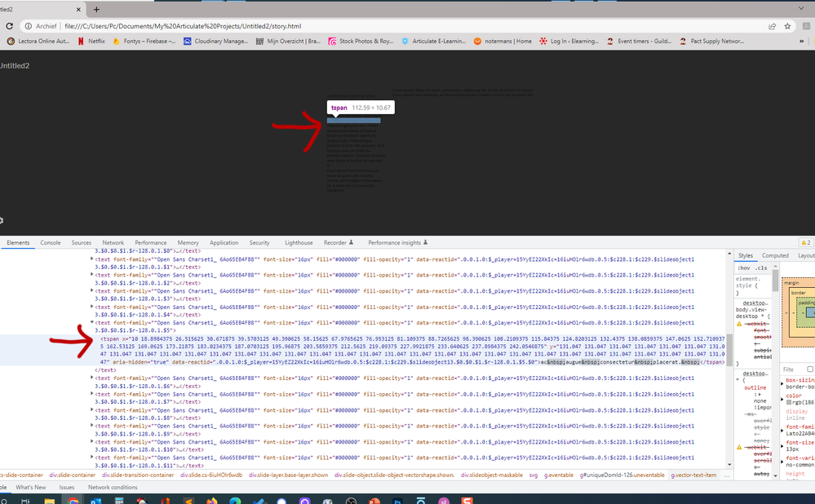Open the Fontys – Firebase bookmark
The height and width of the screenshot is (504, 815).
click(x=144, y=41)
